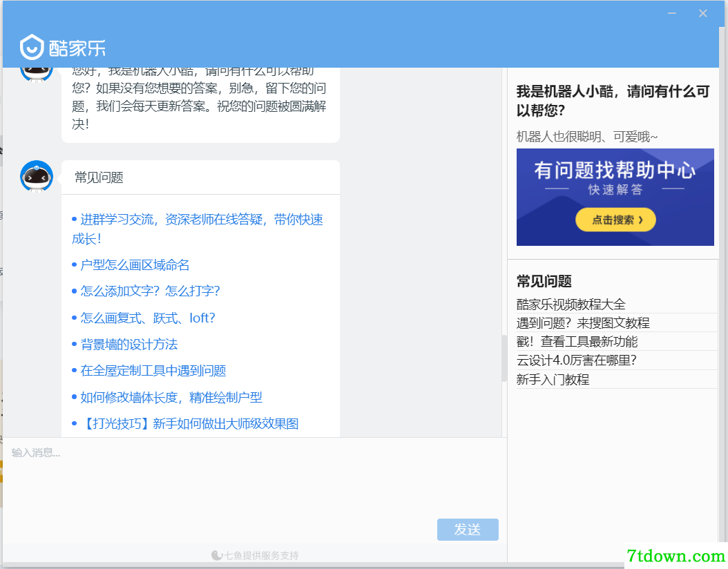Click the 酷家乐 brand name text
Screen dimensions: 728x569
[77, 48]
